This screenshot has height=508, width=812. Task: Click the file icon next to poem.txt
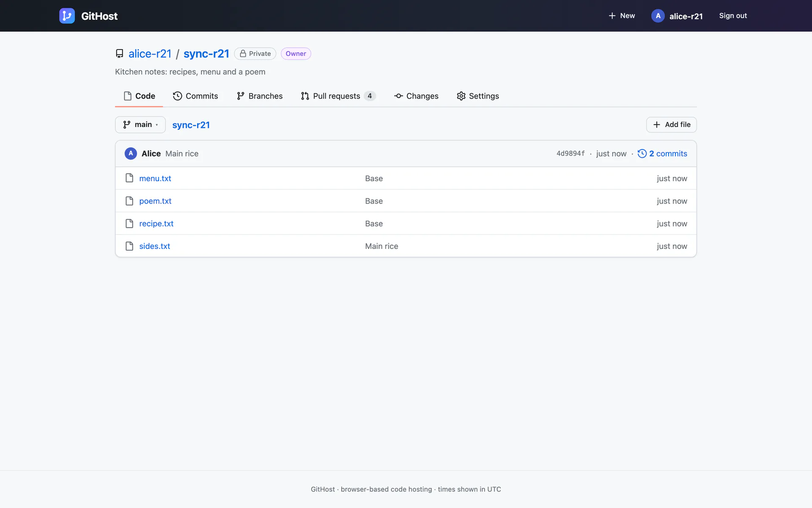coord(129,201)
